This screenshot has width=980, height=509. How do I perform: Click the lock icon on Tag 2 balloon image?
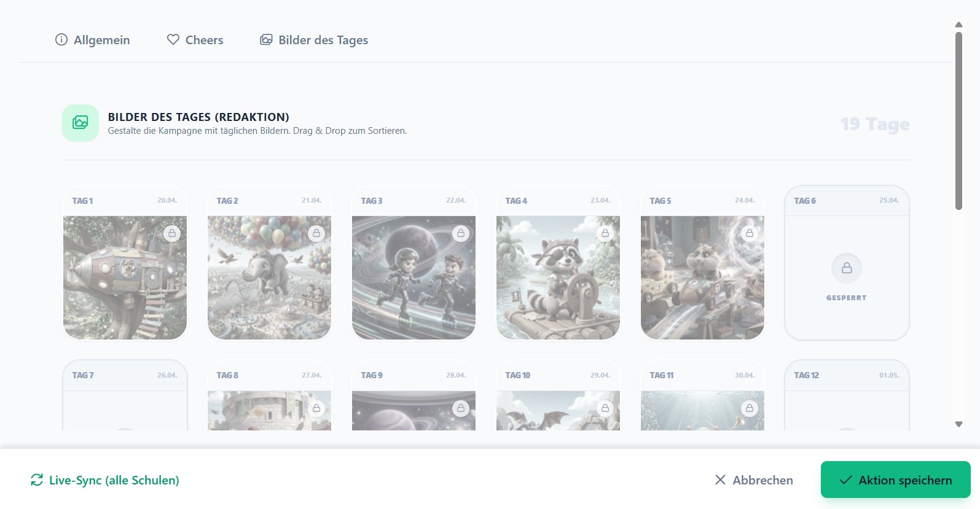point(316,233)
